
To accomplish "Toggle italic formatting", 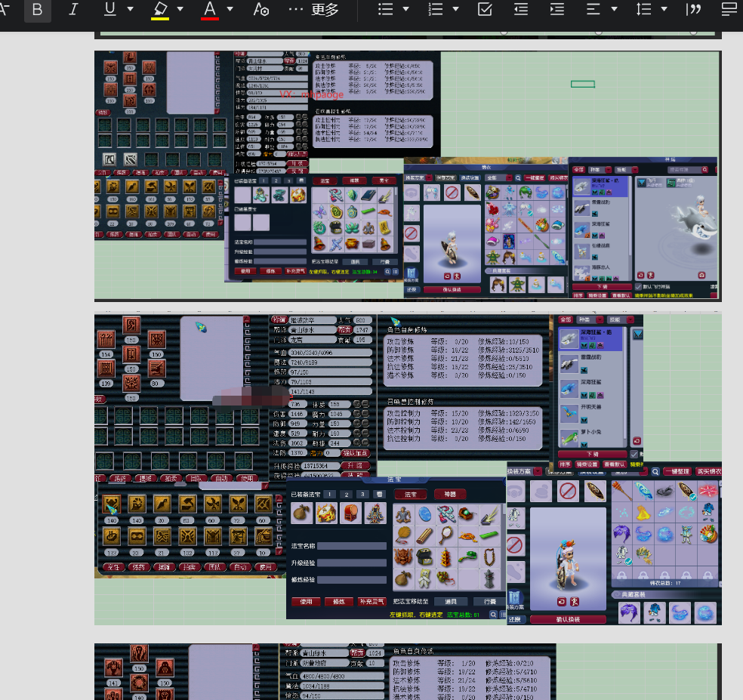I will [x=73, y=9].
